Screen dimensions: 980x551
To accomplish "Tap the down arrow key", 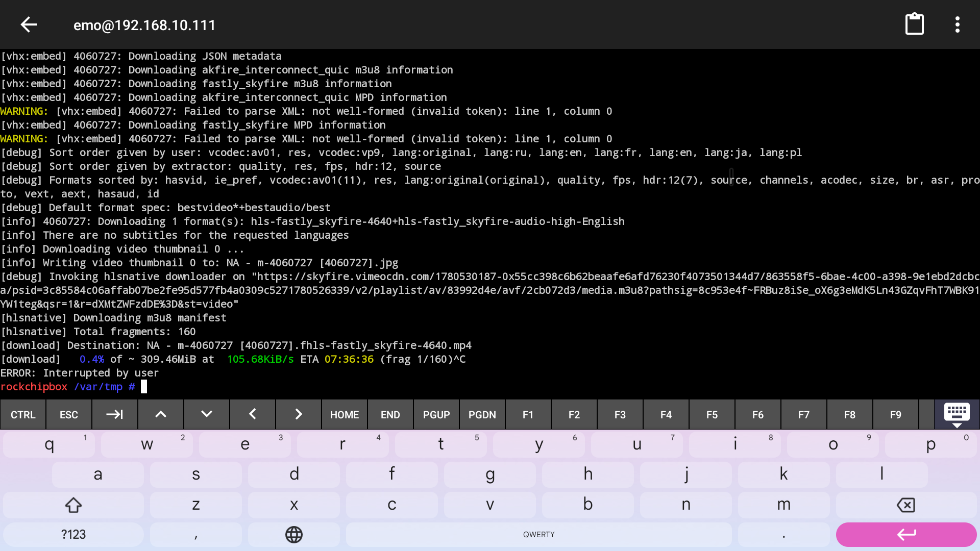I will pyautogui.click(x=207, y=415).
